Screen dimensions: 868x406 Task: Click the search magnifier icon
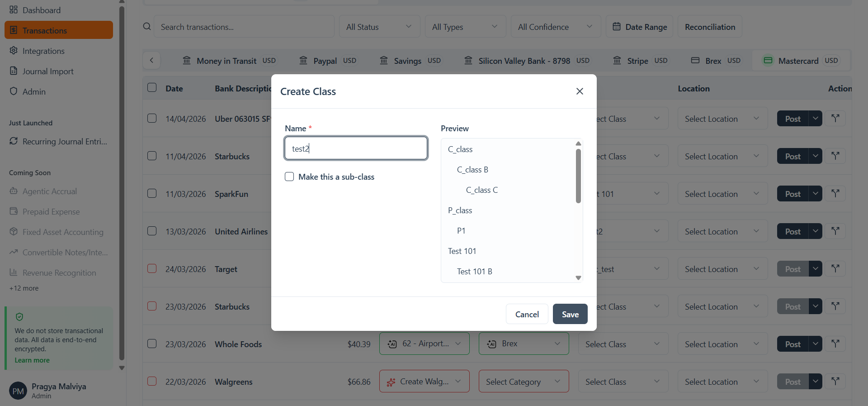click(x=147, y=27)
